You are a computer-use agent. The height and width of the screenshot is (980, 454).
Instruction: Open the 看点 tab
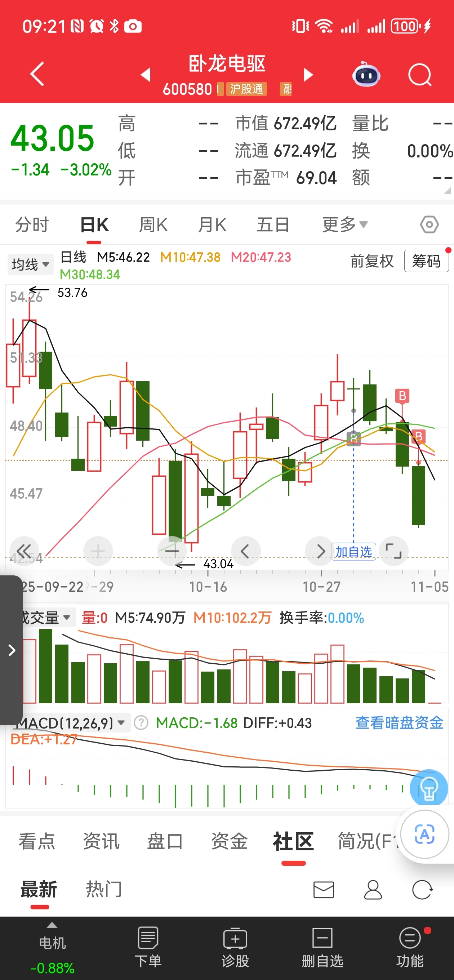tap(37, 841)
